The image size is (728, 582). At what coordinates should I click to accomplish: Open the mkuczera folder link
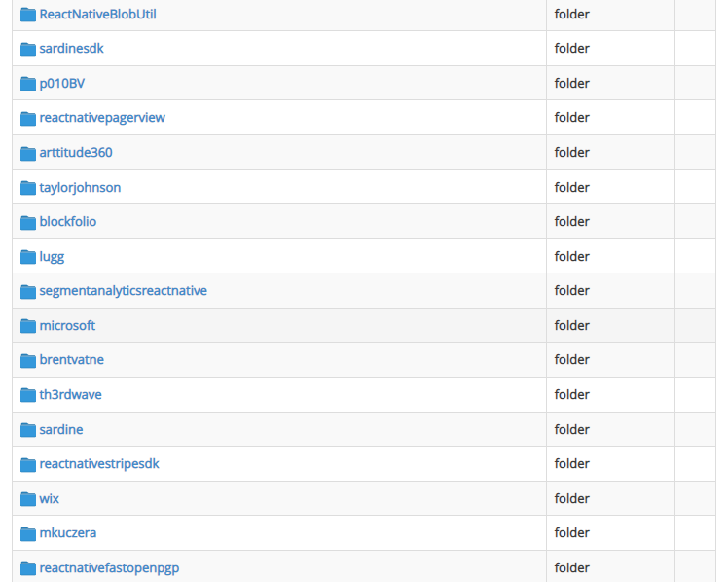tap(68, 532)
